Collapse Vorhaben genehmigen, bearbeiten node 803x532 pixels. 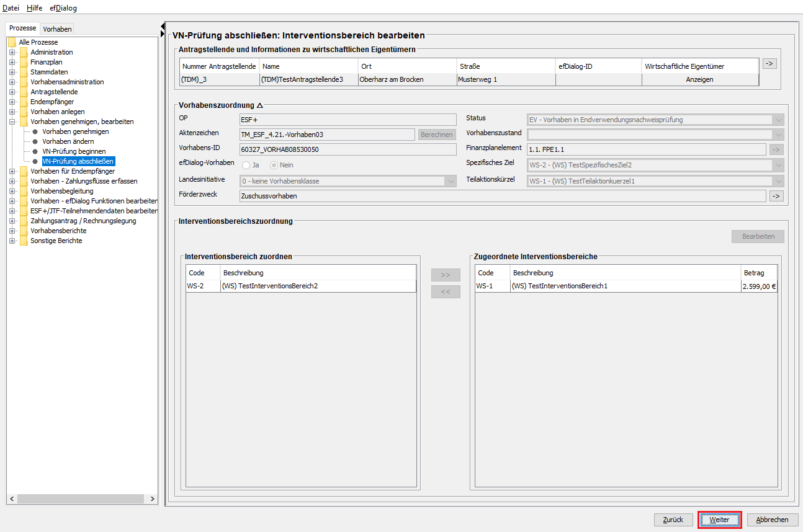coord(12,122)
